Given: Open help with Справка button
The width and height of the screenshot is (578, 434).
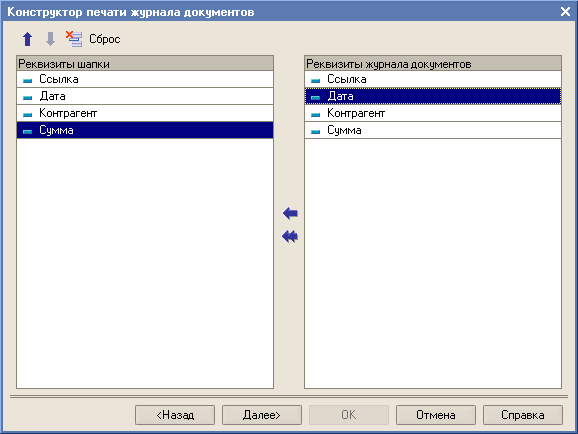Looking at the screenshot, I should coord(523,415).
